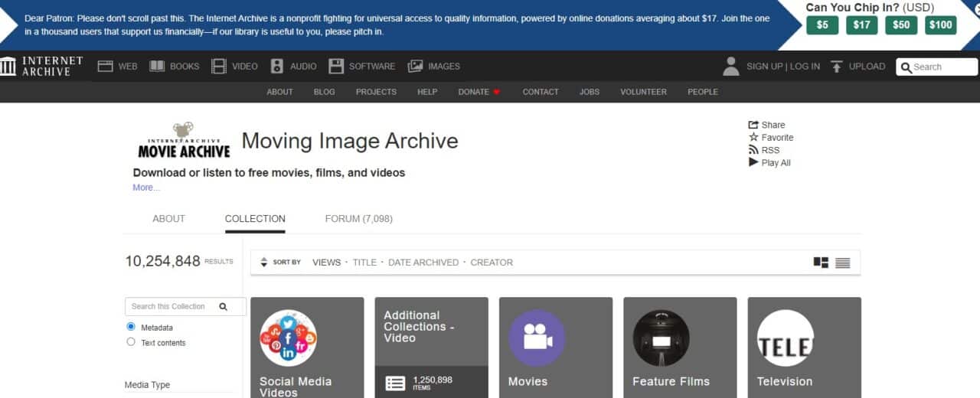The image size is (980, 398).
Task: Click the Movie Archive logo image
Action: click(x=184, y=140)
